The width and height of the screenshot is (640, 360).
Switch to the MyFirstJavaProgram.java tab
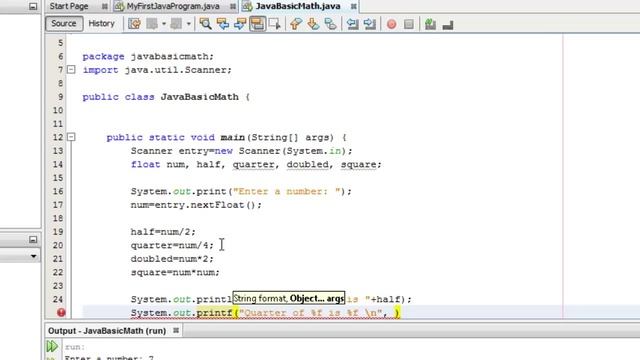point(173,6)
